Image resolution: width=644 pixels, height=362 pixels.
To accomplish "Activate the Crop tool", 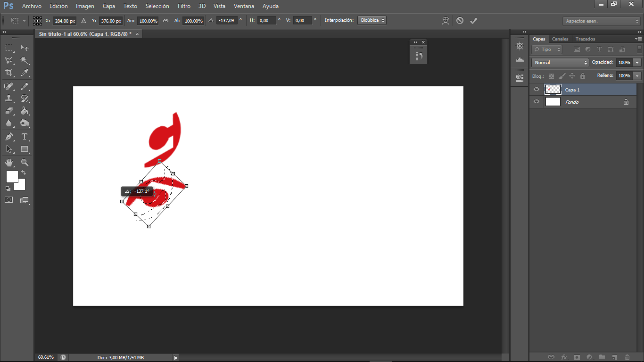I will (x=9, y=73).
